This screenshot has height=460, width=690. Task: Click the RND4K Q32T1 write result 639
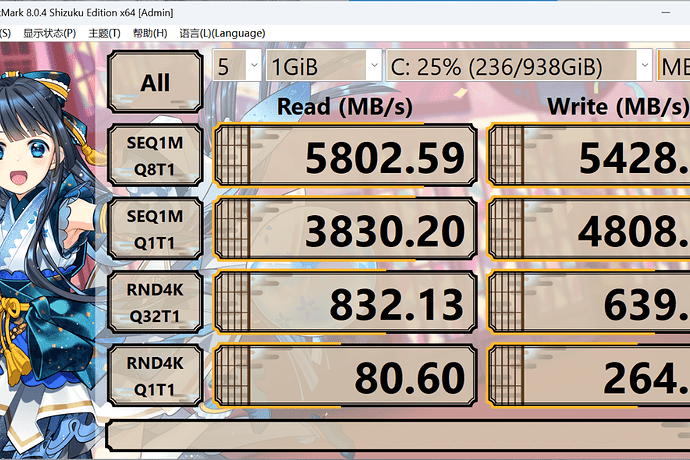(589, 302)
